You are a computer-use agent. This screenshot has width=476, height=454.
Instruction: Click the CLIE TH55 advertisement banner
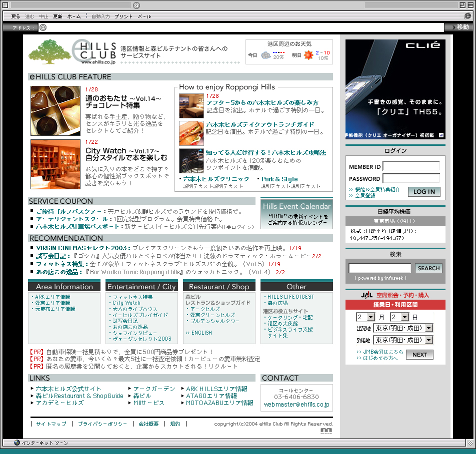tap(395, 89)
